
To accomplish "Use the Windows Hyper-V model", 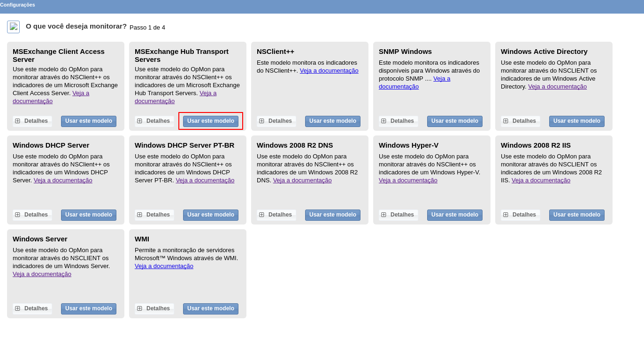I will [x=455, y=215].
